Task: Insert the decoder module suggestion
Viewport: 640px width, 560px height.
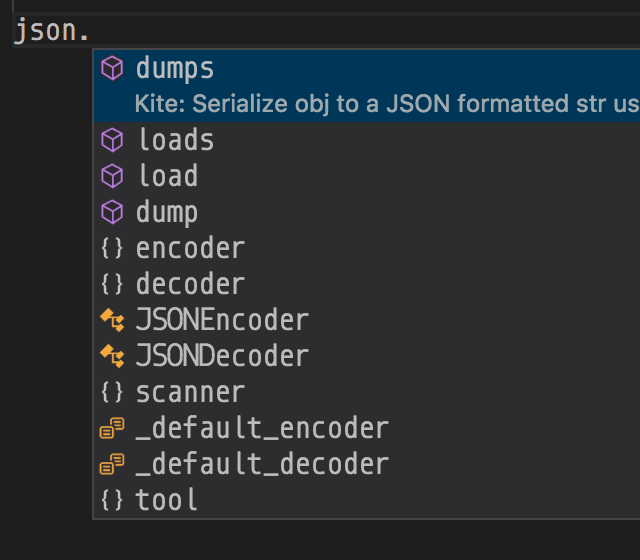Action: (x=190, y=284)
